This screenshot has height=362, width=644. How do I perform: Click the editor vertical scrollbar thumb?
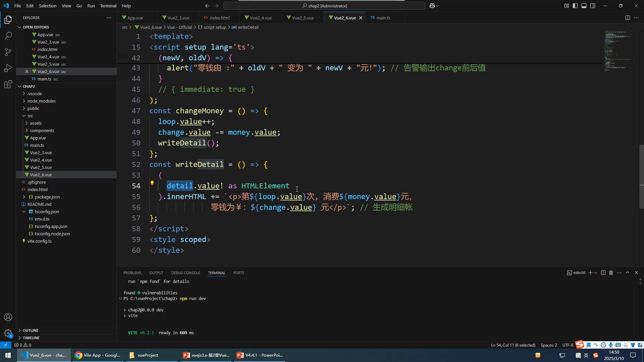pyautogui.click(x=641, y=176)
